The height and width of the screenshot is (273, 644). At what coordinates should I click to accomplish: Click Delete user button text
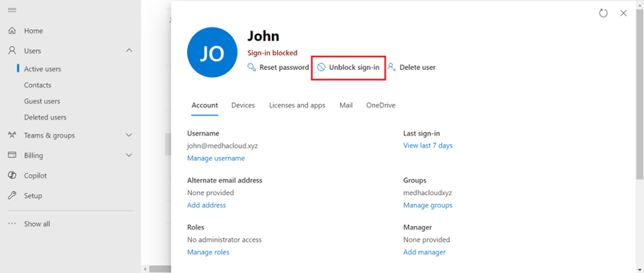coord(417,67)
